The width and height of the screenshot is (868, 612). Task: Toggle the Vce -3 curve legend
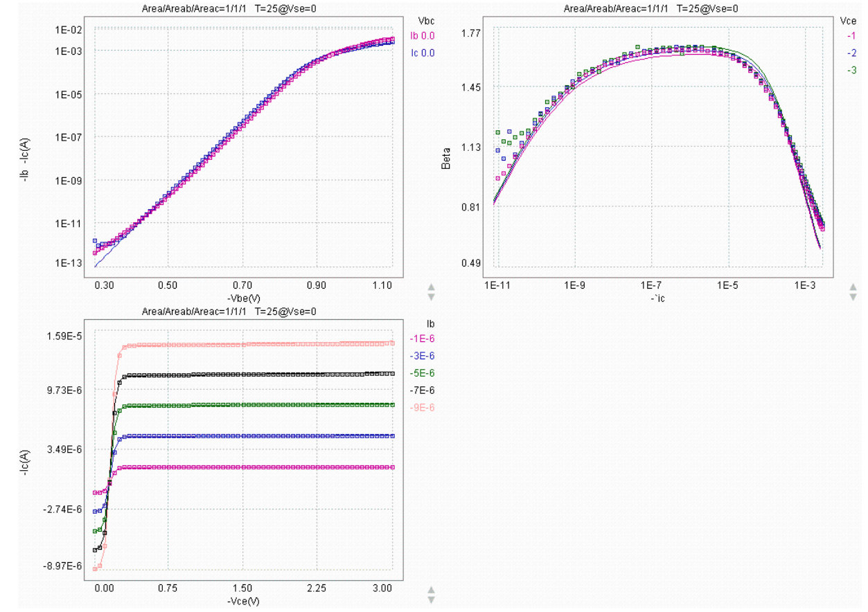[851, 70]
